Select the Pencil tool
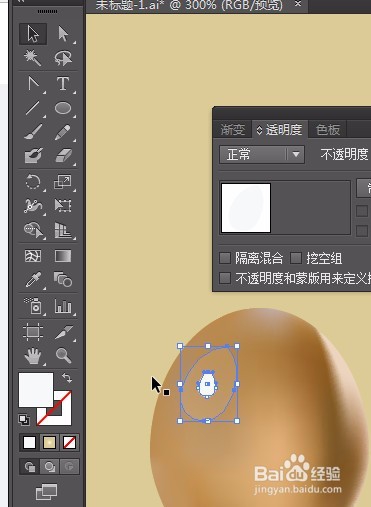Image resolution: width=371 pixels, height=507 pixels. click(63, 132)
